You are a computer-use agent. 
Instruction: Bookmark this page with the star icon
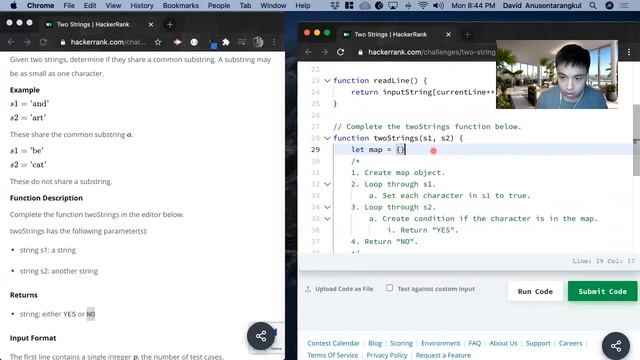pyautogui.click(x=158, y=42)
